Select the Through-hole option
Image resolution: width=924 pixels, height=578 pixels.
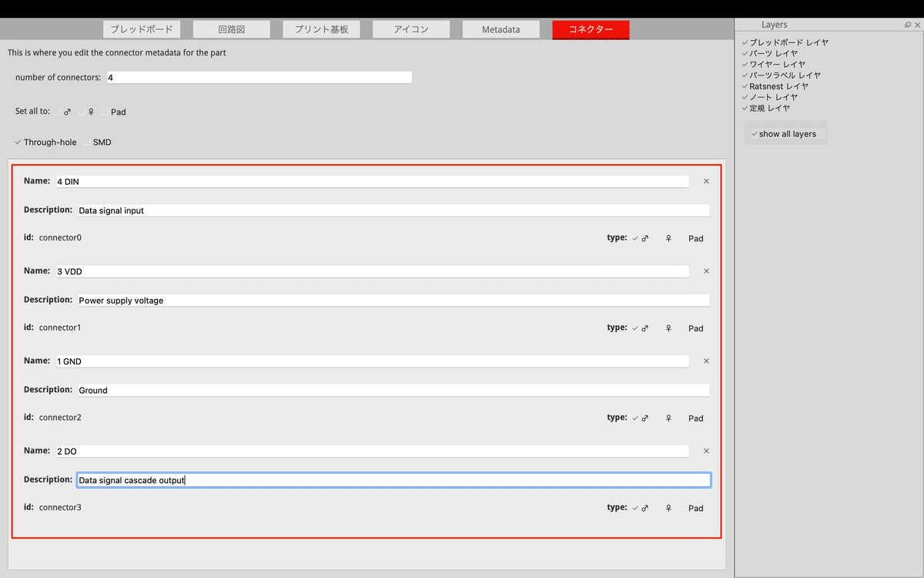pyautogui.click(x=45, y=143)
